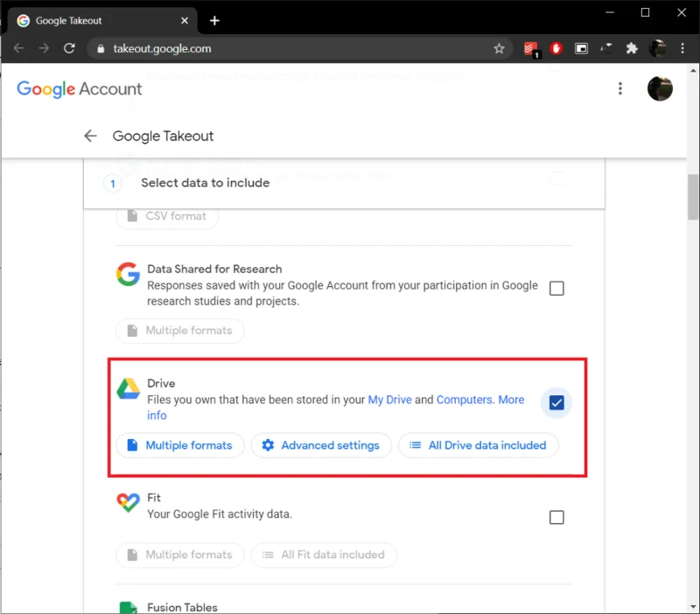Minimize the Chrome window
Viewport: 700px width, 614px height.
pyautogui.click(x=610, y=12)
